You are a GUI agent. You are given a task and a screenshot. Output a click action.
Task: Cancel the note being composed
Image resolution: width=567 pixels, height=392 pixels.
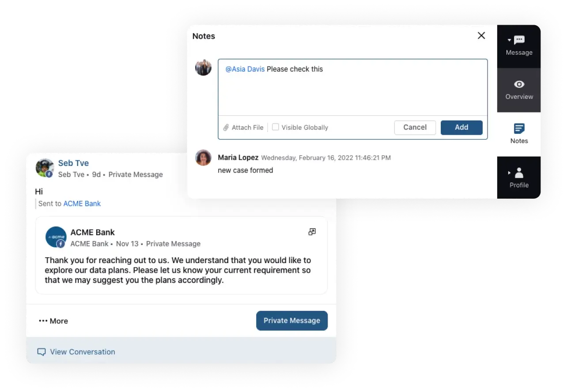[415, 127]
